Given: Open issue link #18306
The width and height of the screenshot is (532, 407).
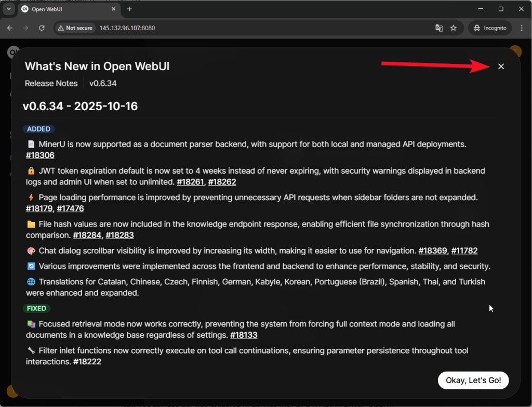Looking at the screenshot, I should (40, 155).
